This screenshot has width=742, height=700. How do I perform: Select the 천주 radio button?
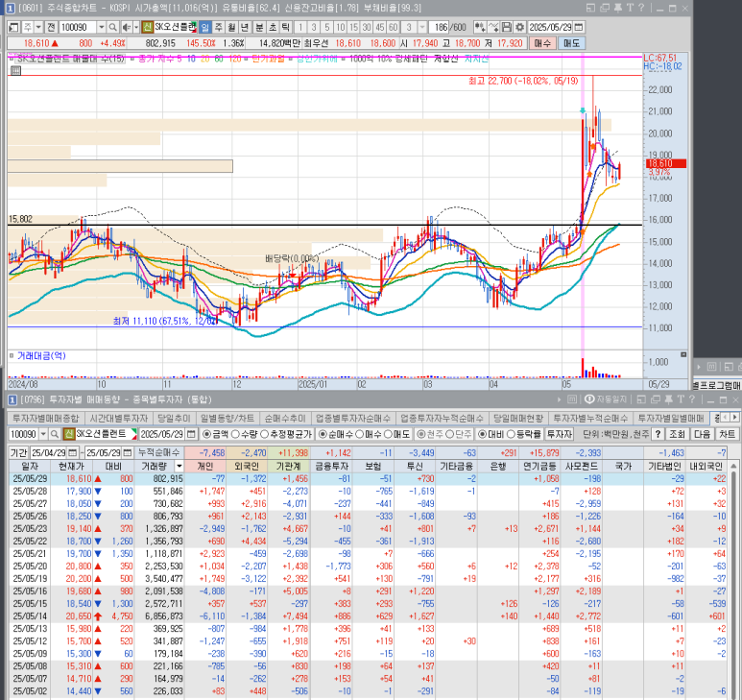[421, 434]
